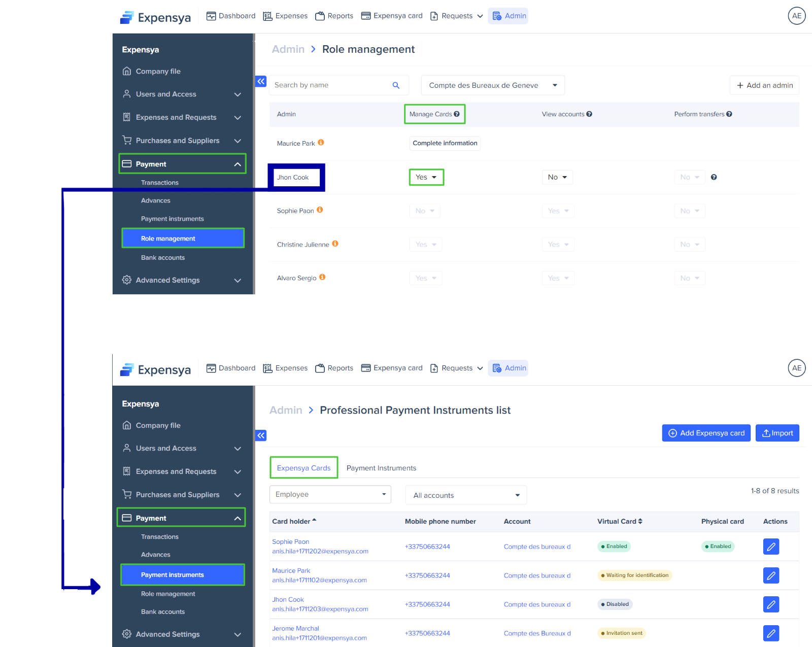Select Bank accounts in the Payment Instruments page sidebar
Viewport: 812px width, 647px height.
point(163,612)
